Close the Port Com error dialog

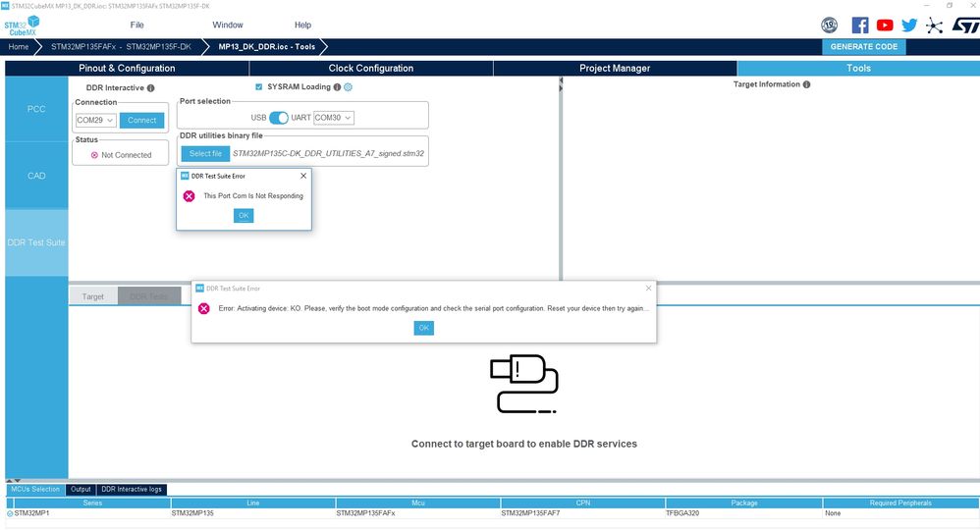(303, 176)
